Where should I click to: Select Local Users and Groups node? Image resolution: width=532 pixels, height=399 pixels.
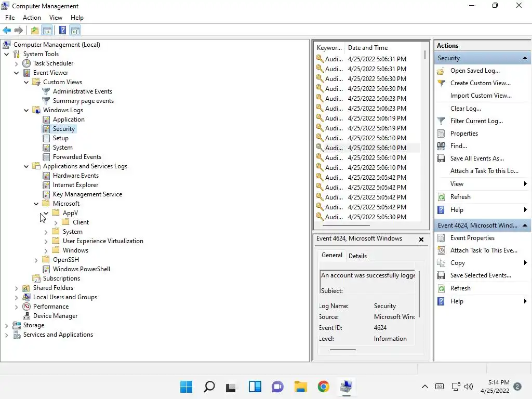[65, 297]
